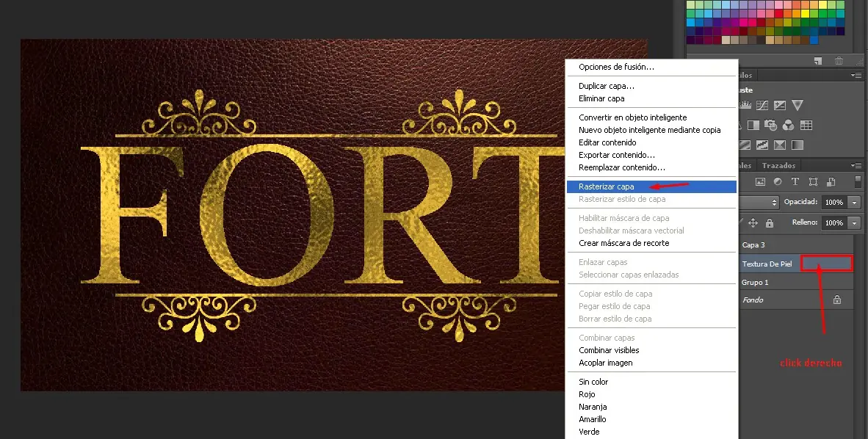This screenshot has height=439, width=868.
Task: Add a Gradient Map adjustment
Action: (798, 145)
